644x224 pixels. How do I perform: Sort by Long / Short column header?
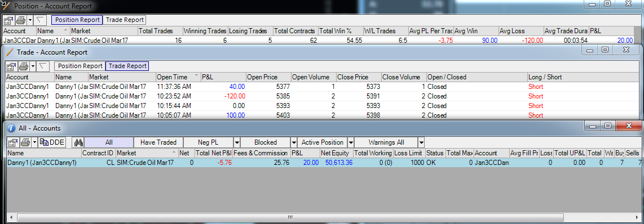[x=583, y=77]
